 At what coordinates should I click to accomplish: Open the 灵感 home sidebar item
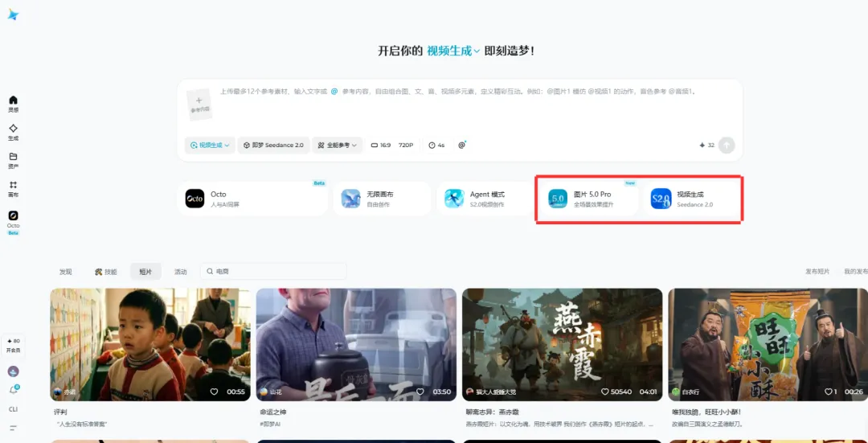14,104
